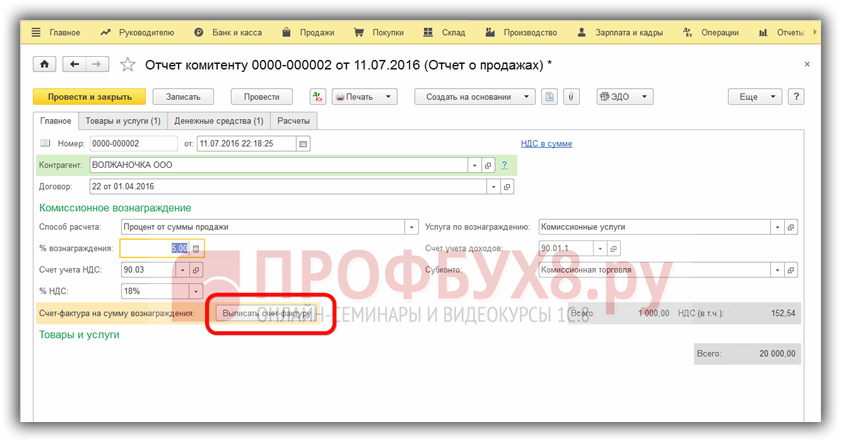The height and width of the screenshot is (442, 841).
Task: Click the home page icon button
Action: 44,64
